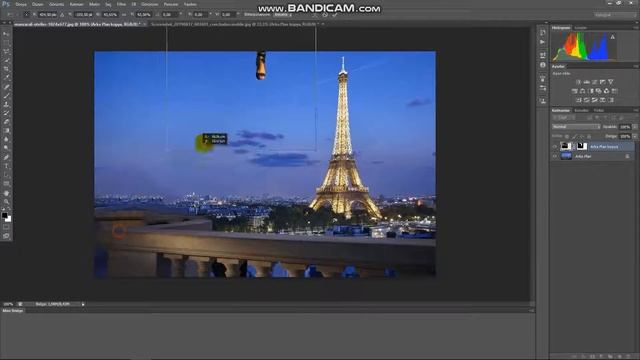This screenshot has height=360, width=640.
Task: Open the Opacity slider arrow
Action: 635,127
